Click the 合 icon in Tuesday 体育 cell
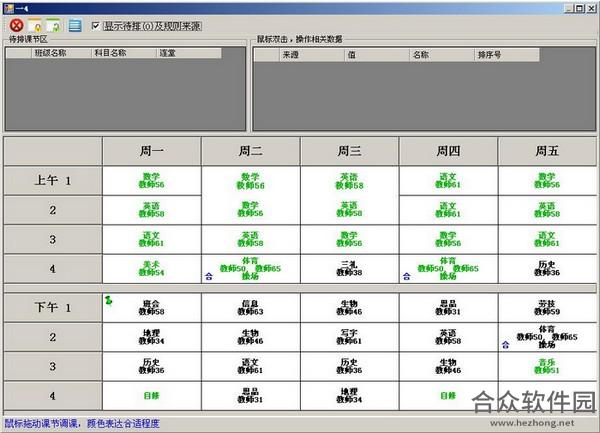Viewport: 600px width, 433px height. click(209, 276)
